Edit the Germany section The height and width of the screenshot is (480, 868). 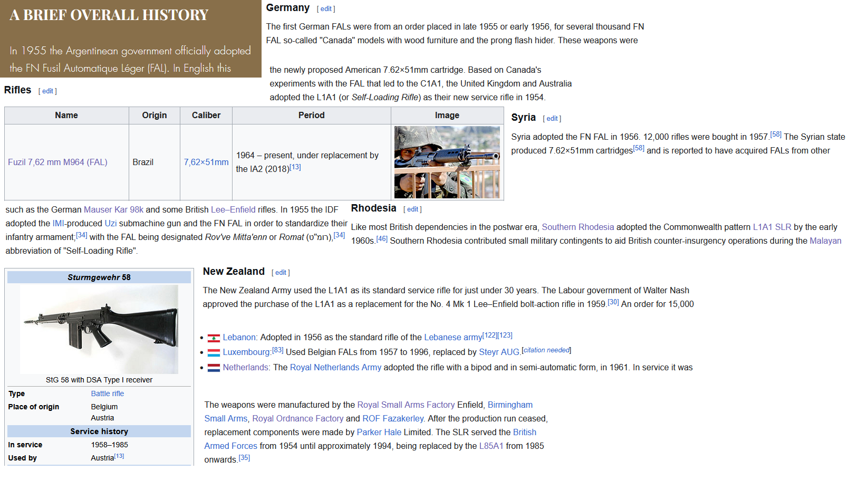click(326, 9)
